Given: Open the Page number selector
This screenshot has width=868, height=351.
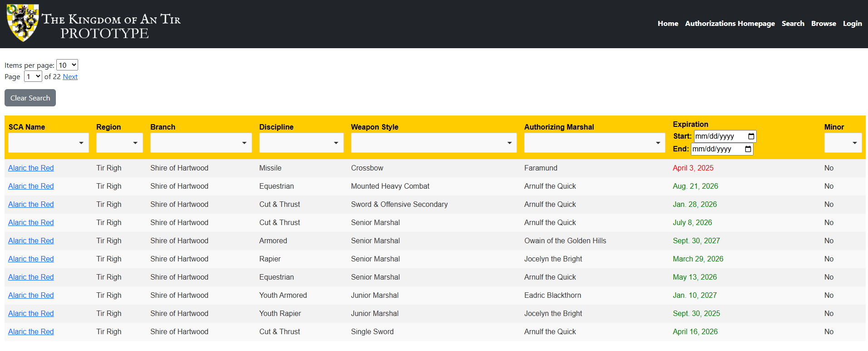Looking at the screenshot, I should click(x=33, y=76).
